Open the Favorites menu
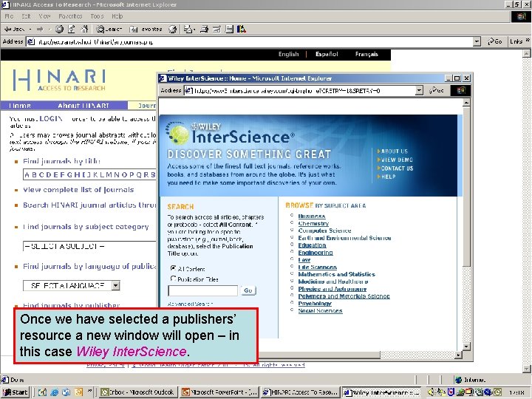This screenshot has height=399, width=532. [70, 16]
